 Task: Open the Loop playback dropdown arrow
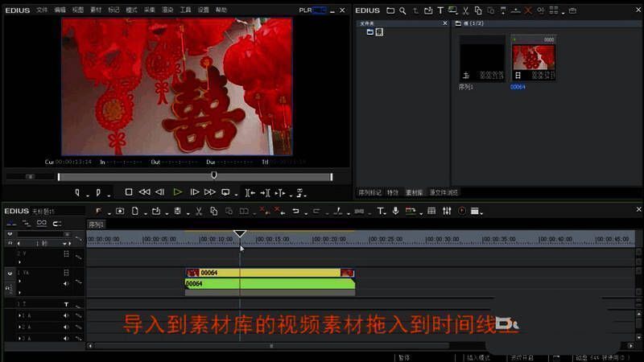(236, 195)
